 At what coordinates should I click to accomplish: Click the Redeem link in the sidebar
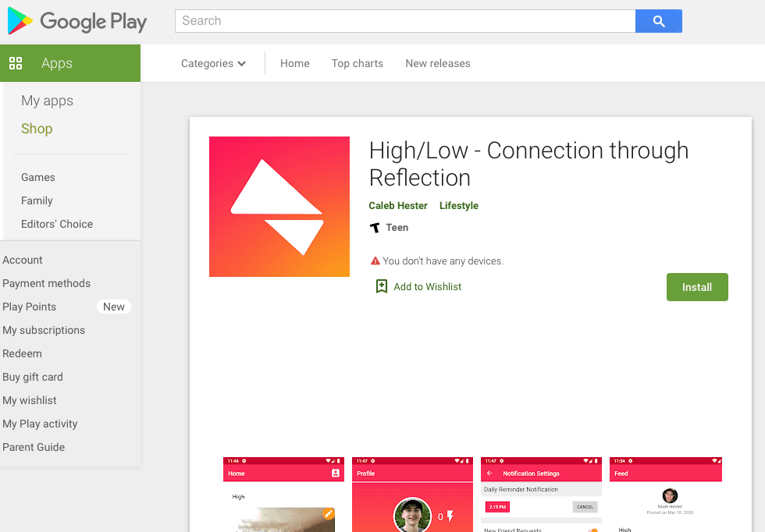tap(22, 353)
